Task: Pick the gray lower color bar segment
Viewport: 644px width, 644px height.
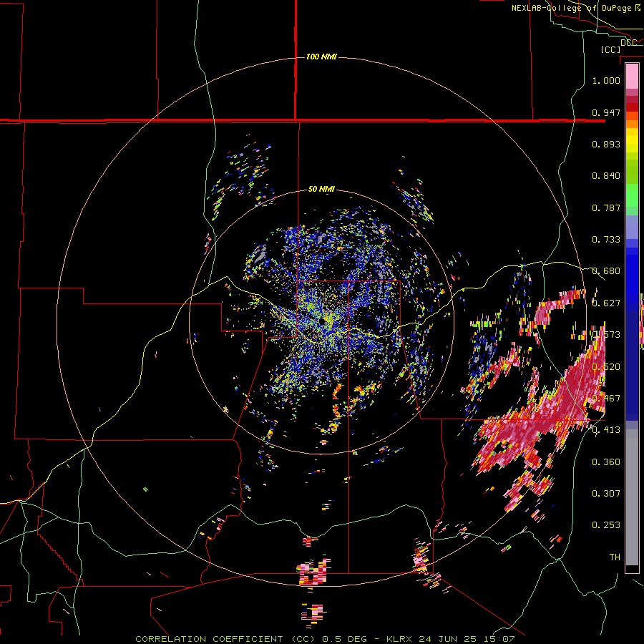Action: pyautogui.click(x=632, y=497)
